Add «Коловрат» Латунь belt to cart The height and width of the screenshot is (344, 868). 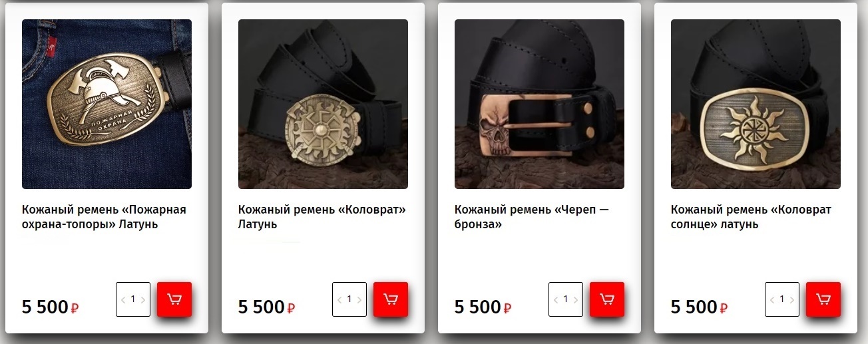pyautogui.click(x=391, y=299)
